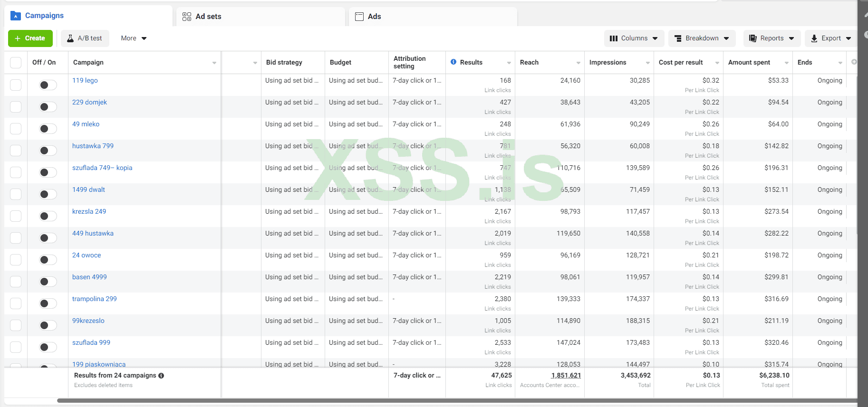Toggle the 119 lego campaign switch
Screen dimensions: 868x407
[x=48, y=85]
